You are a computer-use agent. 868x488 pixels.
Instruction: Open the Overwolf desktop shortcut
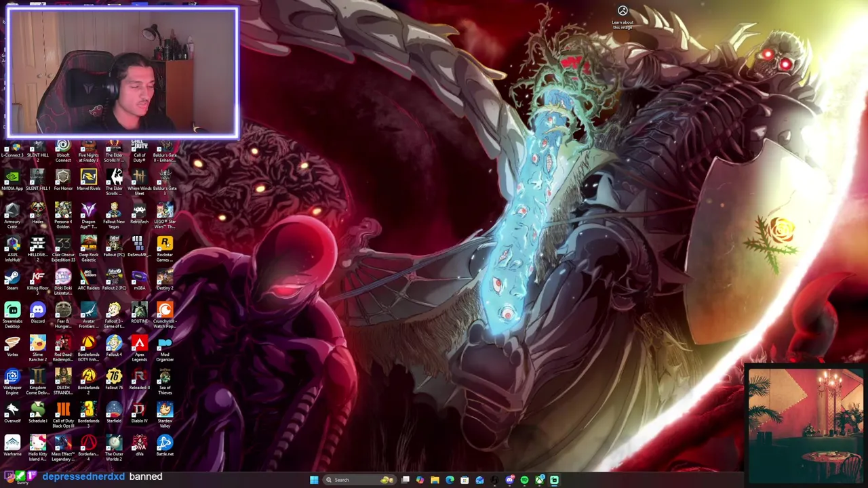[12, 413]
